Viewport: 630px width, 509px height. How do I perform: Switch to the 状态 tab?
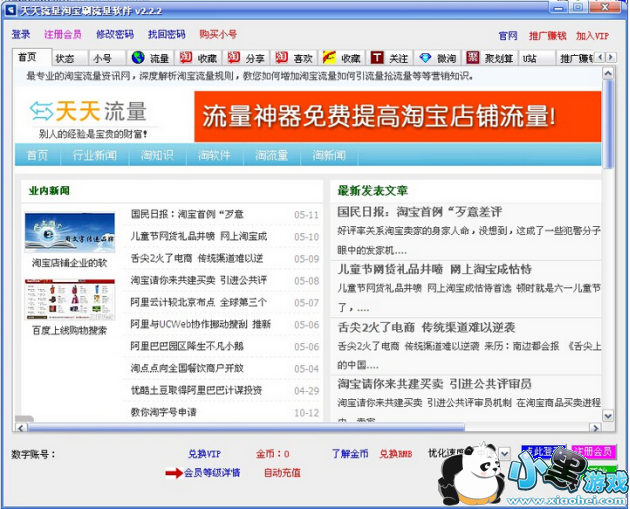point(65,58)
